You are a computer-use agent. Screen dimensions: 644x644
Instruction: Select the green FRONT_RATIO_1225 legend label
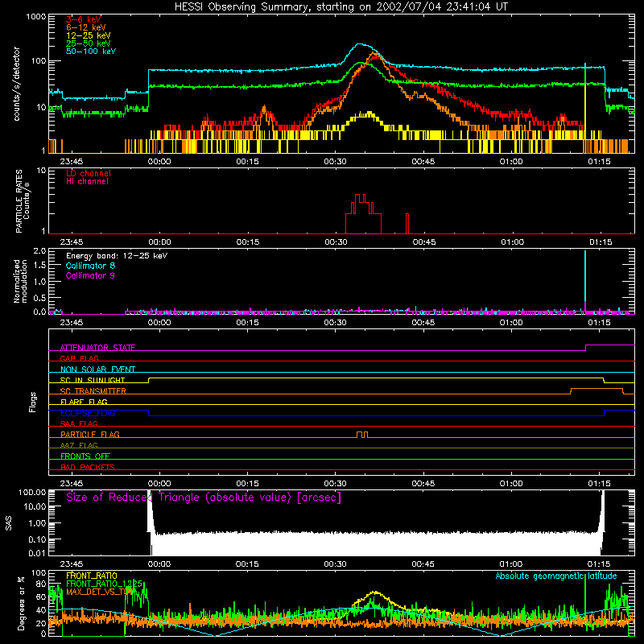pyautogui.click(x=104, y=584)
